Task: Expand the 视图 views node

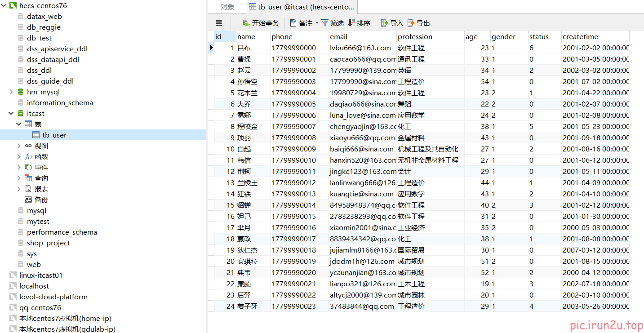Action: point(19,146)
